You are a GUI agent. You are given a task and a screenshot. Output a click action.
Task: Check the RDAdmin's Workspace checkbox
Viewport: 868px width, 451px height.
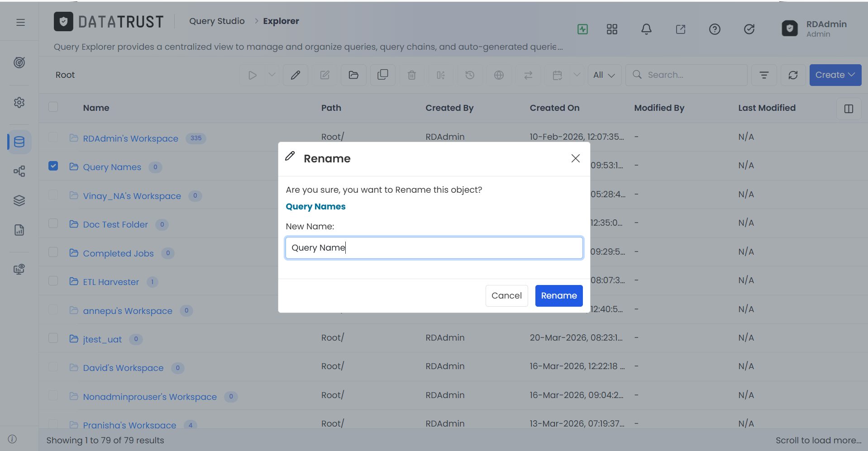tap(53, 137)
